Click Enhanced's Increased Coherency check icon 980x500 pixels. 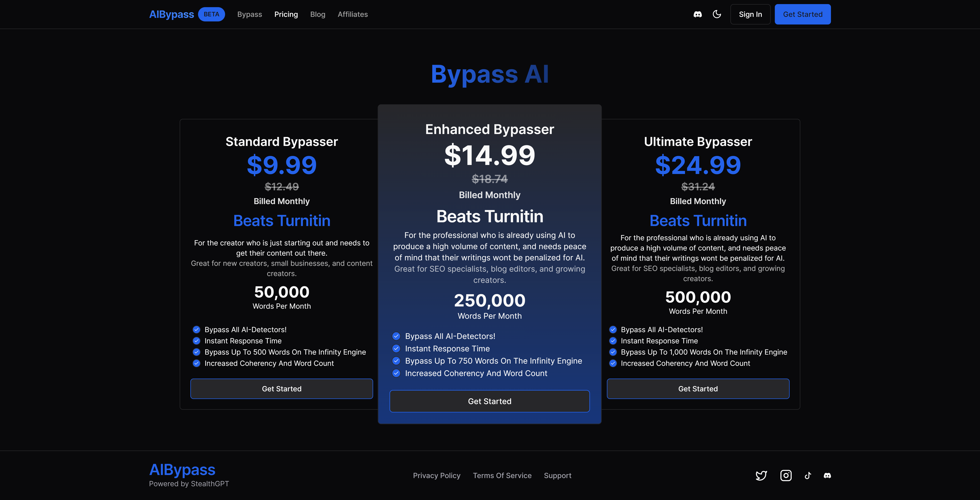click(x=396, y=373)
